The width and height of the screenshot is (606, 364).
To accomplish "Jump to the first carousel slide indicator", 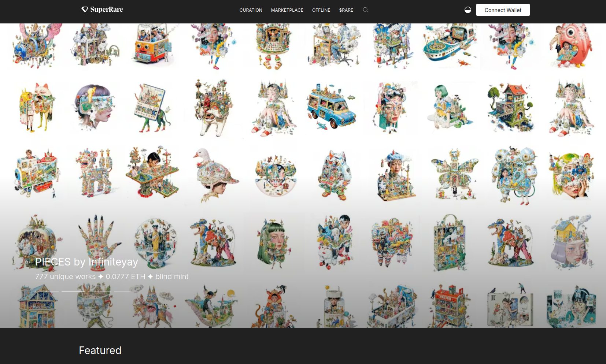I will pyautogui.click(x=47, y=291).
